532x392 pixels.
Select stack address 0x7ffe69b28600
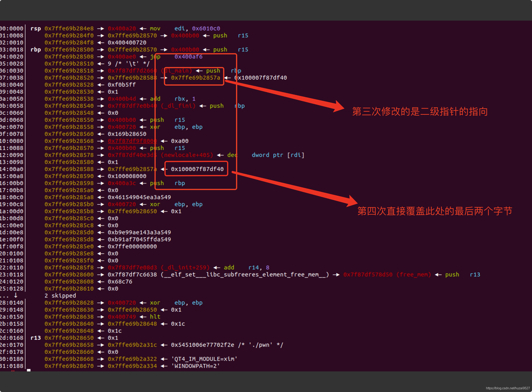69,275
